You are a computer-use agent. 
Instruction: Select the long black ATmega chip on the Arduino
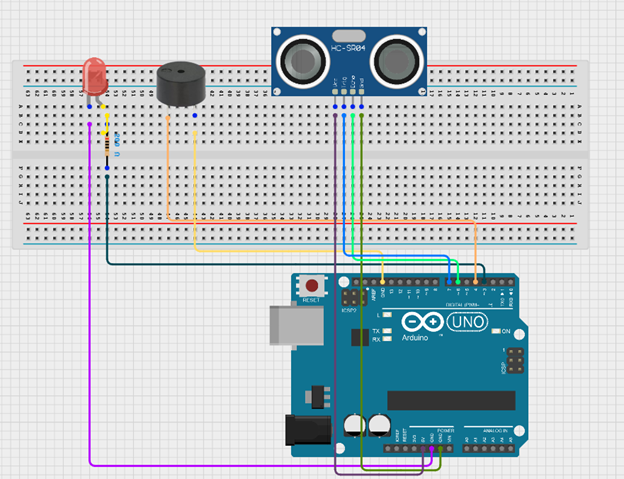451,400
